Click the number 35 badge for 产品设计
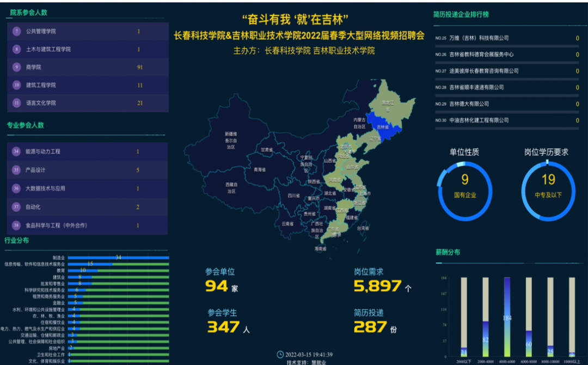588x365 pixels. pyautogui.click(x=16, y=170)
